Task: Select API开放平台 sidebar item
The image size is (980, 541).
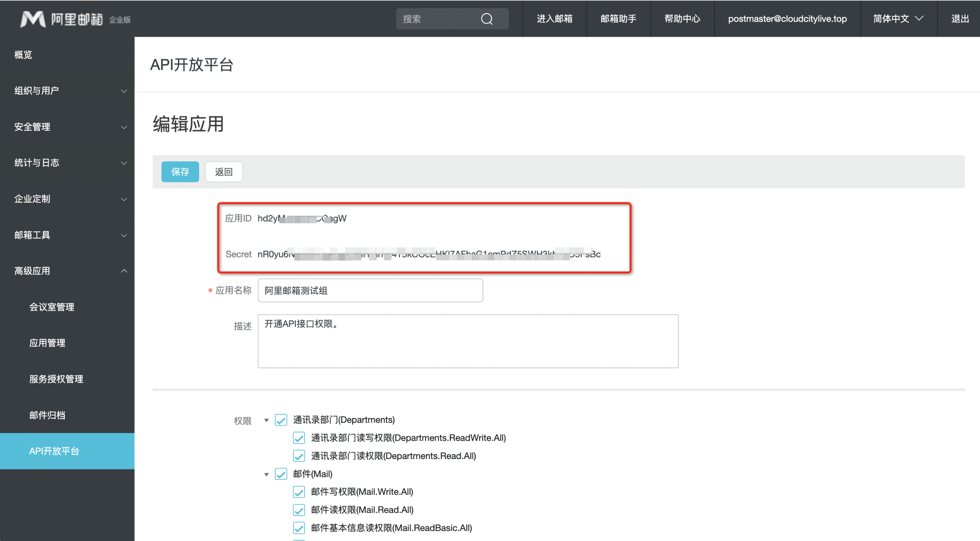Action: coord(54,451)
